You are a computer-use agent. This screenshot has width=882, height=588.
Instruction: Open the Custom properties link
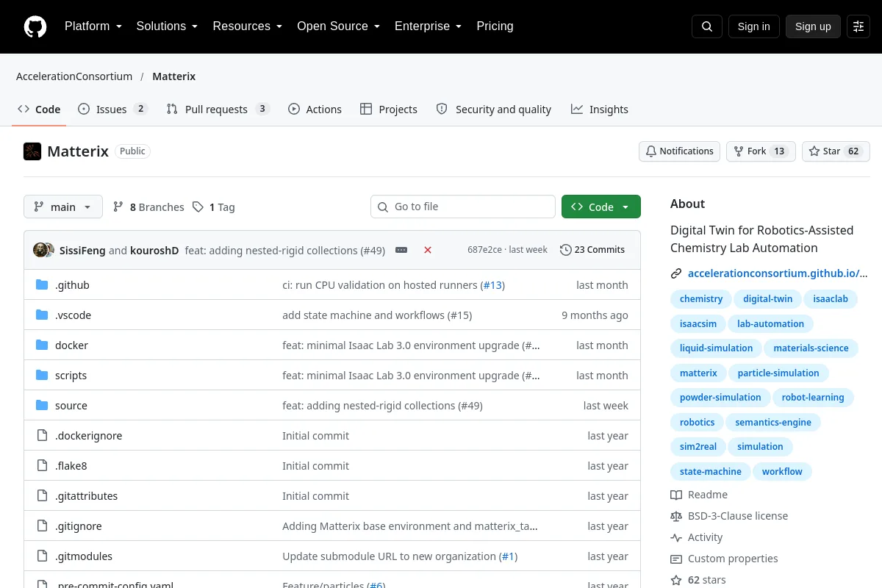pyautogui.click(x=724, y=559)
